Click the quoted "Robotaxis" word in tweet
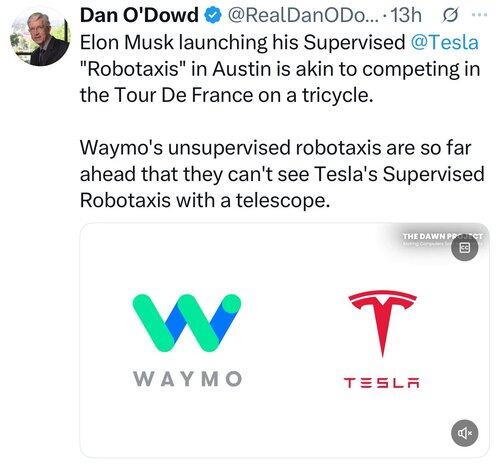 [133, 69]
